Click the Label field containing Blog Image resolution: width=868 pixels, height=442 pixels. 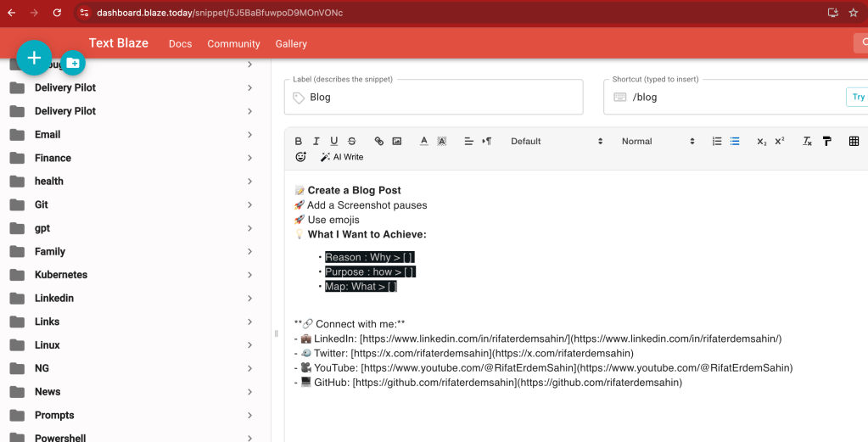click(x=434, y=98)
